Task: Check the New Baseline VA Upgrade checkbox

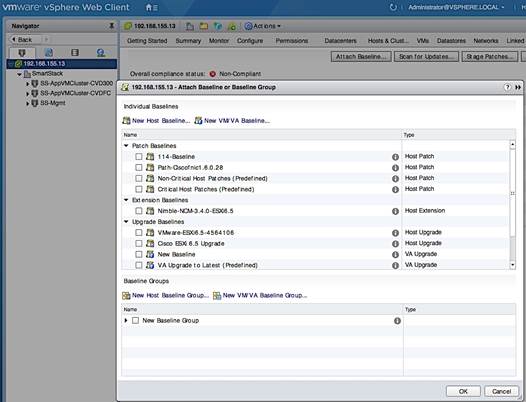Action: click(139, 255)
